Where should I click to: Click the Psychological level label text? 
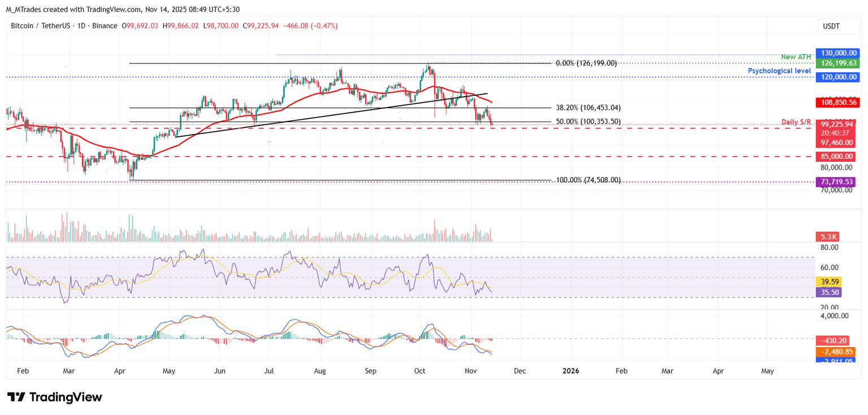click(x=780, y=71)
